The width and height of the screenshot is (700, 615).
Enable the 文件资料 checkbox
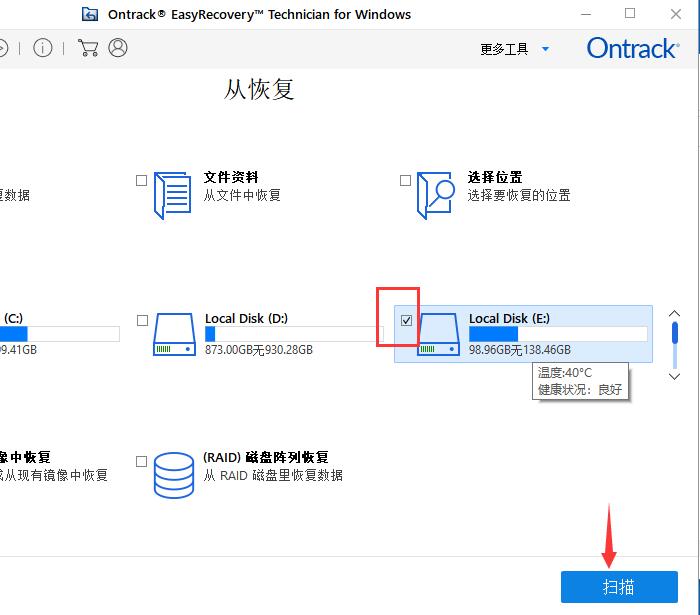[141, 180]
